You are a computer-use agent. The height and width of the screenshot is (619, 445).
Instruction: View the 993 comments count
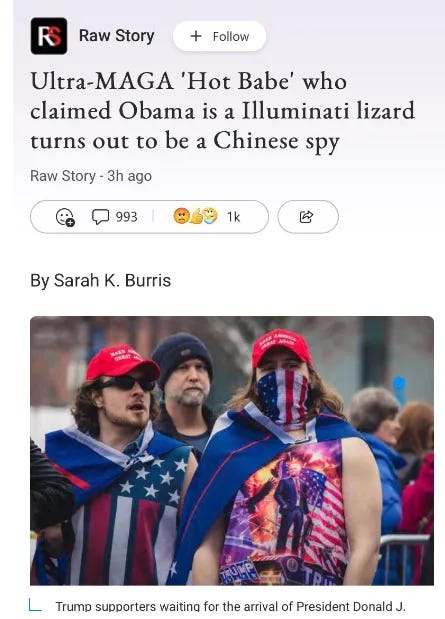[x=126, y=217]
